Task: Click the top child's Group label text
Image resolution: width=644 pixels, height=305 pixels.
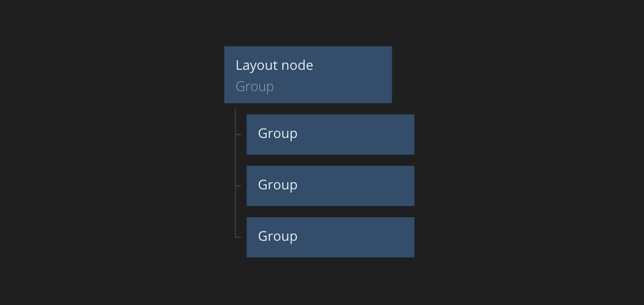Action: click(x=277, y=134)
